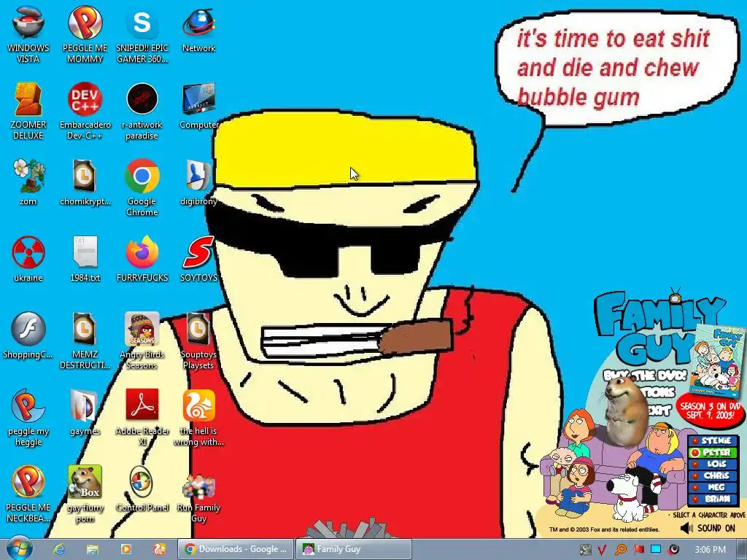Open the Computer desktop icon
747x560 pixels.
coord(198,106)
